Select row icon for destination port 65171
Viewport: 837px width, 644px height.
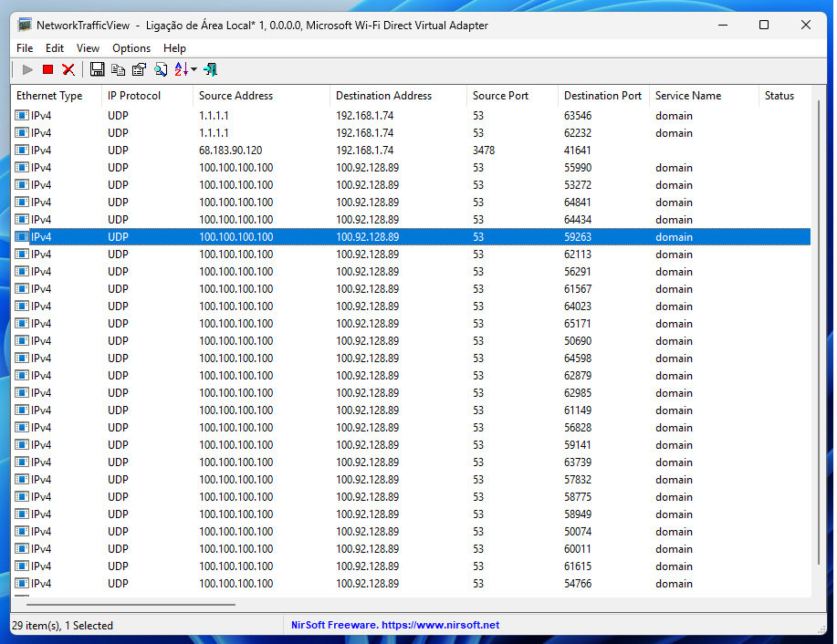pyautogui.click(x=22, y=323)
